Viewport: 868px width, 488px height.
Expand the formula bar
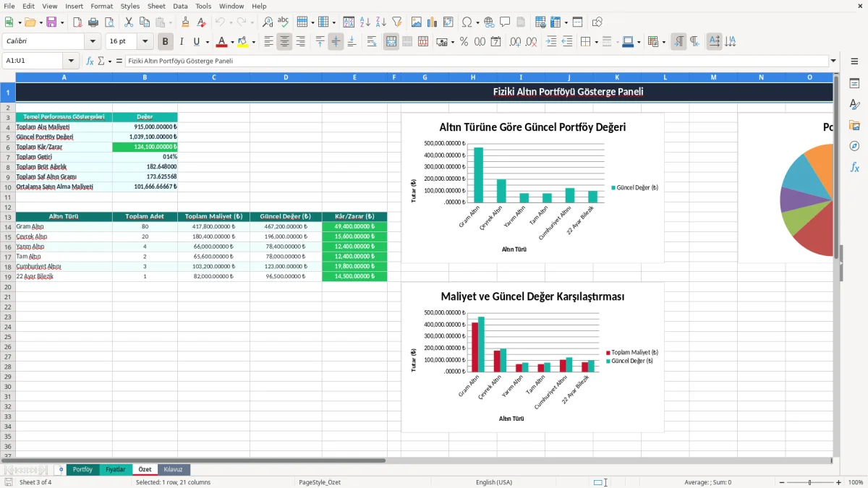[833, 61]
